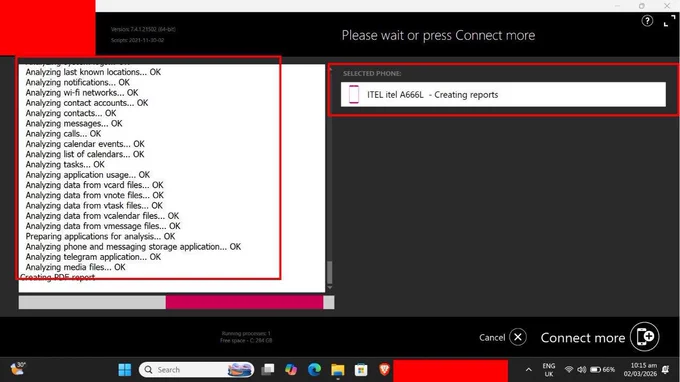The image size is (680, 382).
Task: Open Wi-Fi network settings in the tray
Action: pyautogui.click(x=569, y=369)
